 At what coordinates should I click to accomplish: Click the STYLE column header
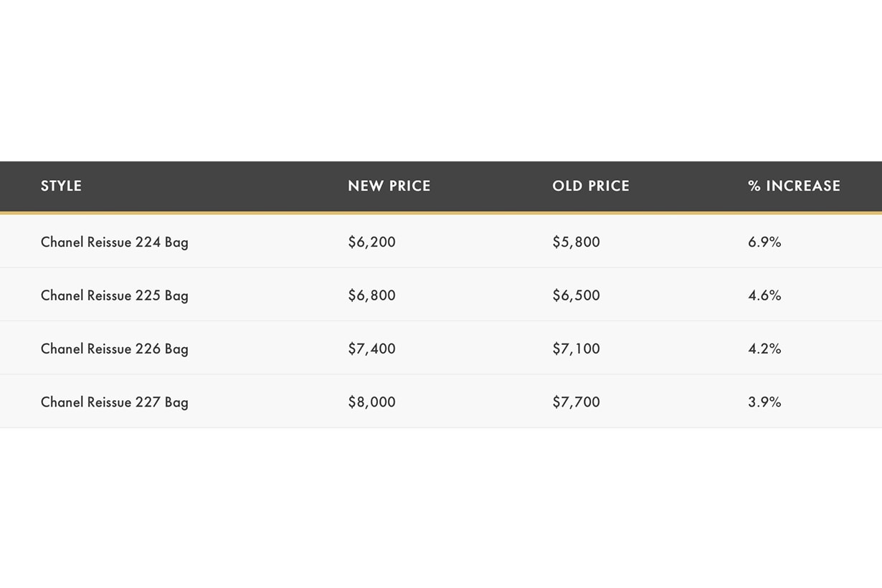(61, 186)
